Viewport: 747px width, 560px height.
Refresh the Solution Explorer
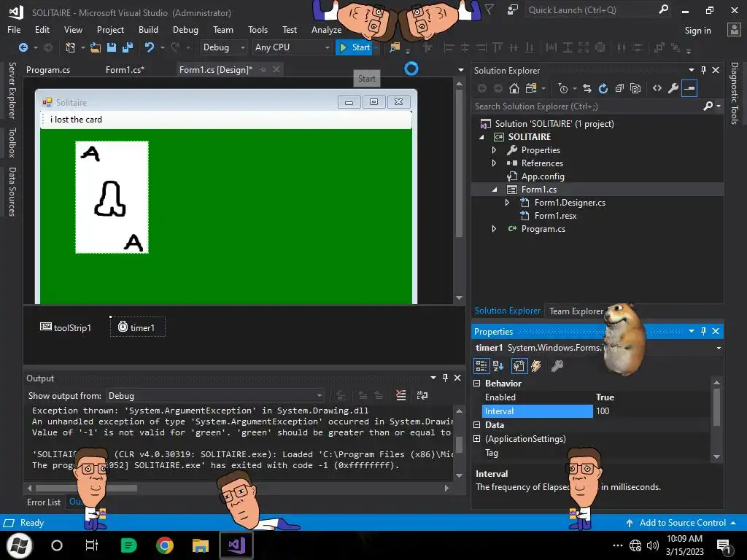point(603,88)
